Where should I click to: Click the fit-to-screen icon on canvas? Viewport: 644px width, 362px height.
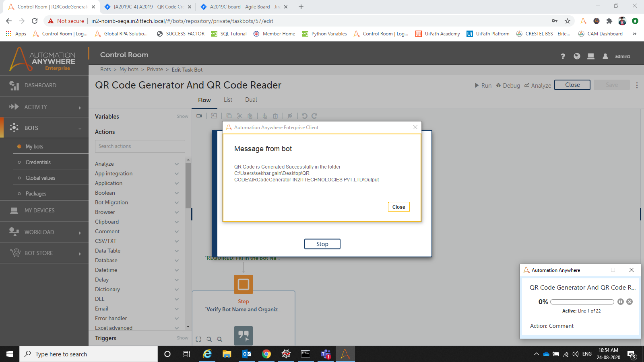(x=198, y=339)
